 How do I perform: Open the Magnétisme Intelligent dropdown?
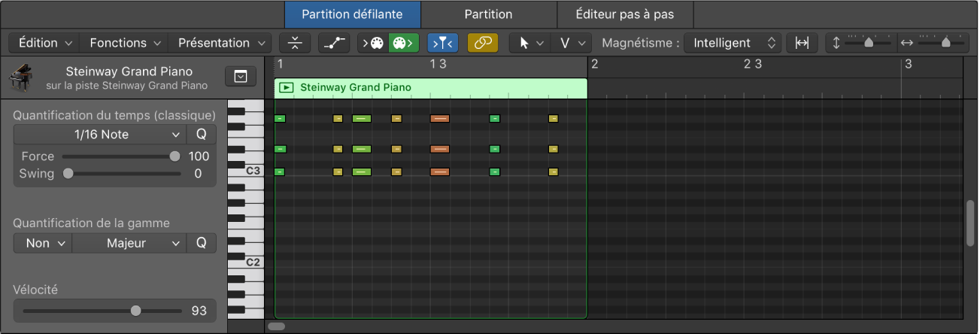click(733, 43)
